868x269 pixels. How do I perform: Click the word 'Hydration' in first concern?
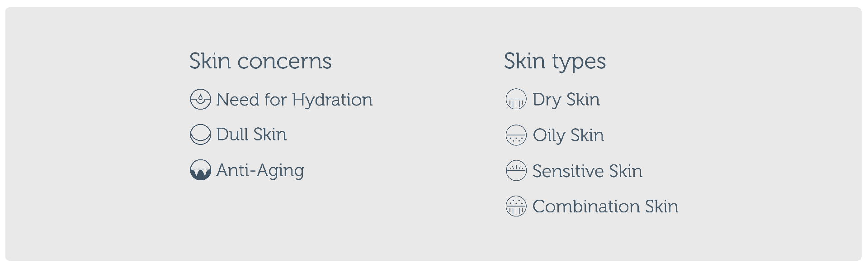[x=332, y=99]
